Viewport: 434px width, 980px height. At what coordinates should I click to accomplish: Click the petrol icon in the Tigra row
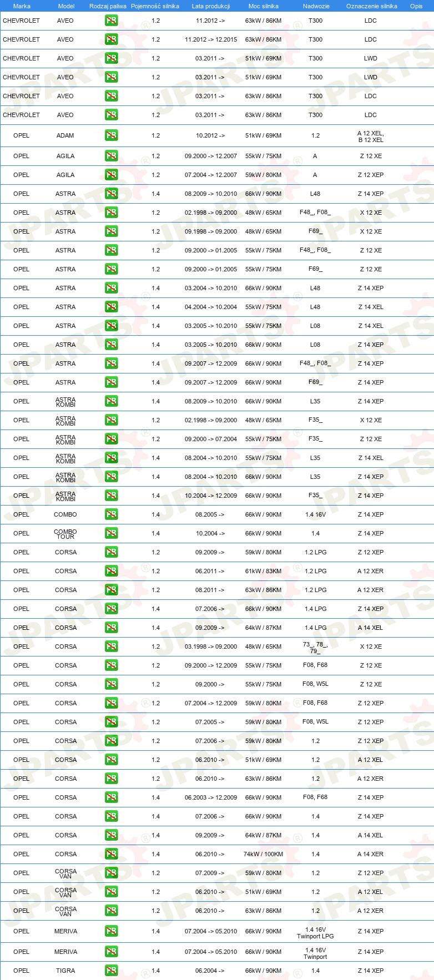click(x=112, y=971)
